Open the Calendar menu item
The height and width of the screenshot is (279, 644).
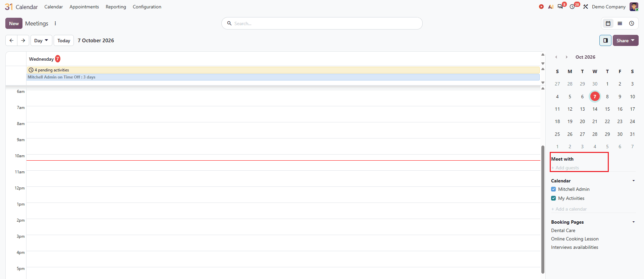(54, 7)
